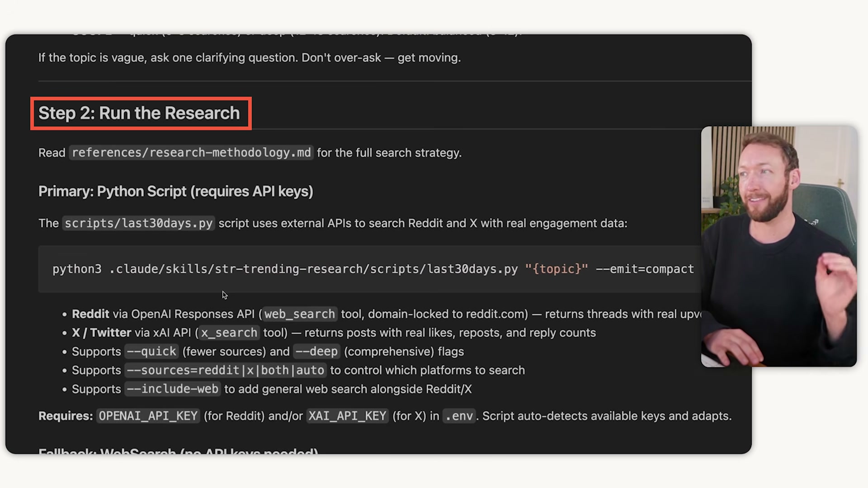Click the highlighted Step 2: Run the Research heading
This screenshot has width=868, height=488.
coord(139,113)
